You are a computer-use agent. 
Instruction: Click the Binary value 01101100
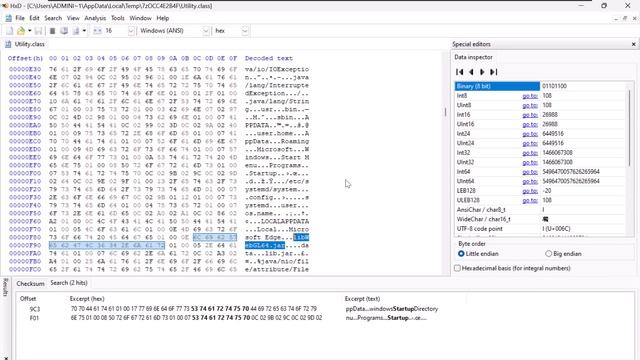(x=554, y=86)
